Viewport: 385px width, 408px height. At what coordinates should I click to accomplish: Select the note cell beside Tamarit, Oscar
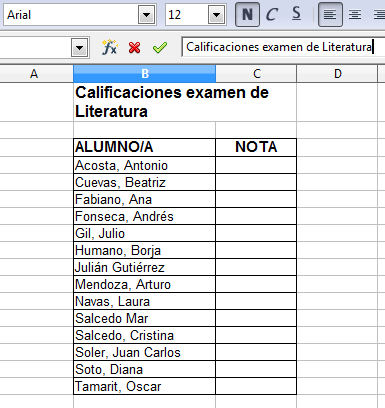click(x=256, y=386)
